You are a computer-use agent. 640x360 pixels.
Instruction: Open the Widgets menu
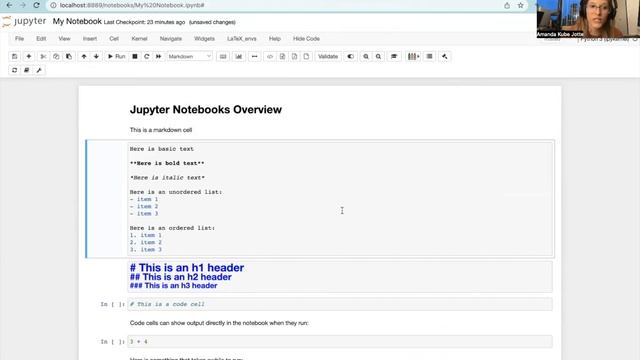tap(204, 39)
